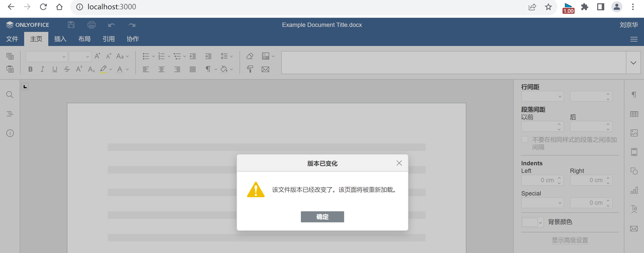Click the 显示高级设置 link
The width and height of the screenshot is (644, 253).
[x=570, y=240]
